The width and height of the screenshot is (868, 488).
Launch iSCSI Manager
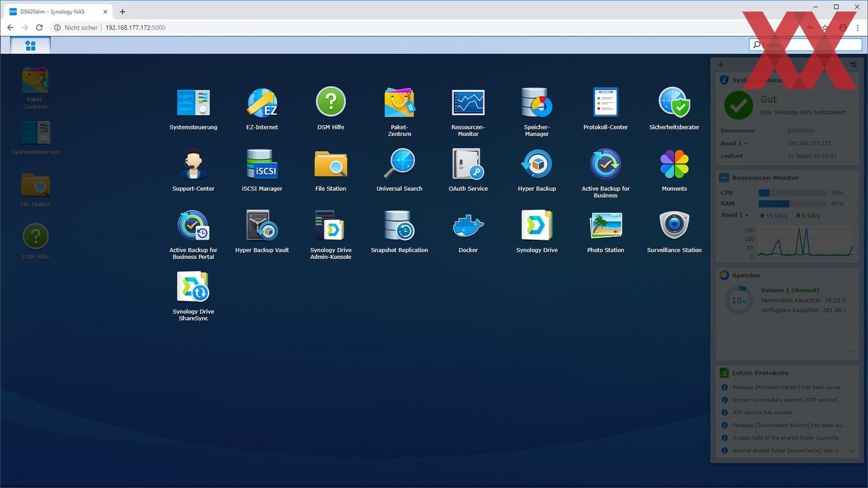(262, 165)
